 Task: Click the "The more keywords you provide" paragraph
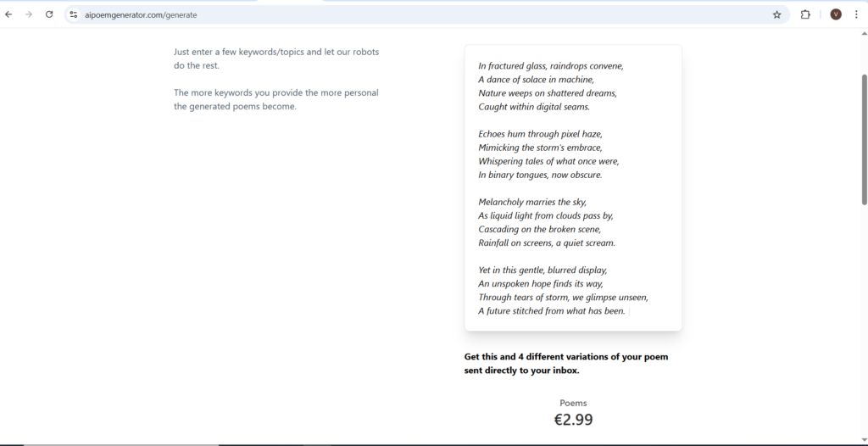[x=276, y=99]
